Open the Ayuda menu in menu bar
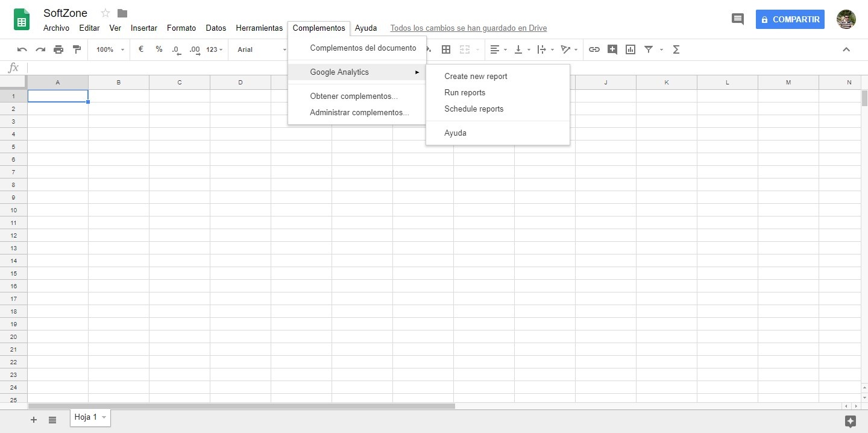This screenshot has height=433, width=868. pos(366,28)
